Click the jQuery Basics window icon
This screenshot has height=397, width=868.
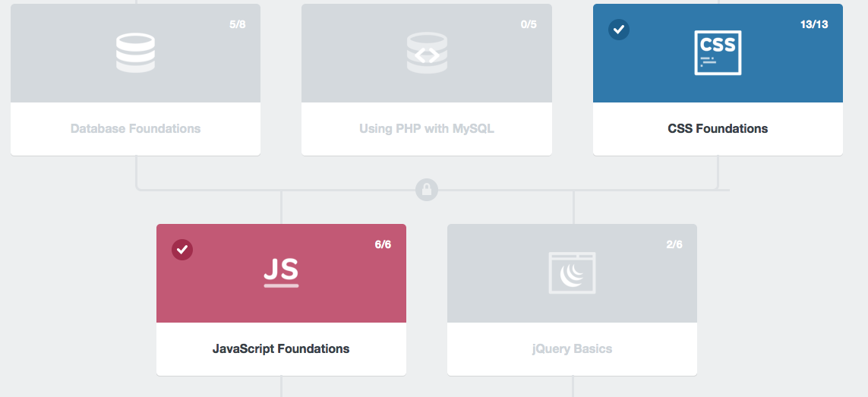(572, 273)
